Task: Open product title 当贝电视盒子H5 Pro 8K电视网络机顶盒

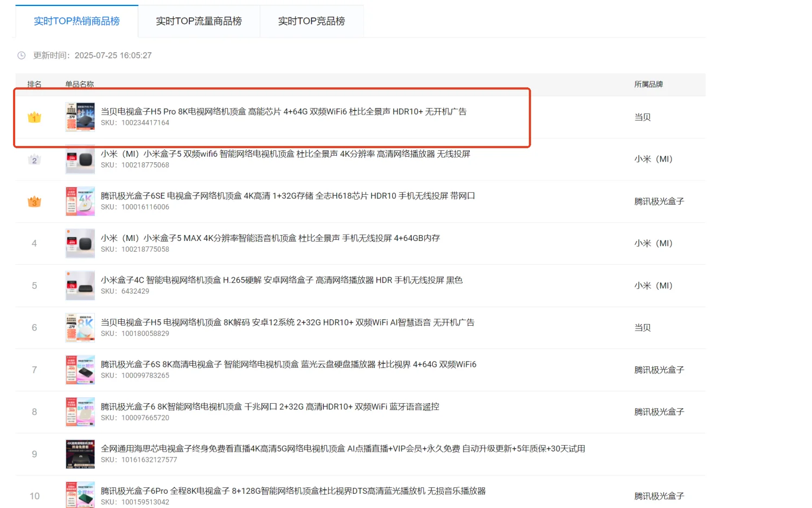Action: (284, 111)
